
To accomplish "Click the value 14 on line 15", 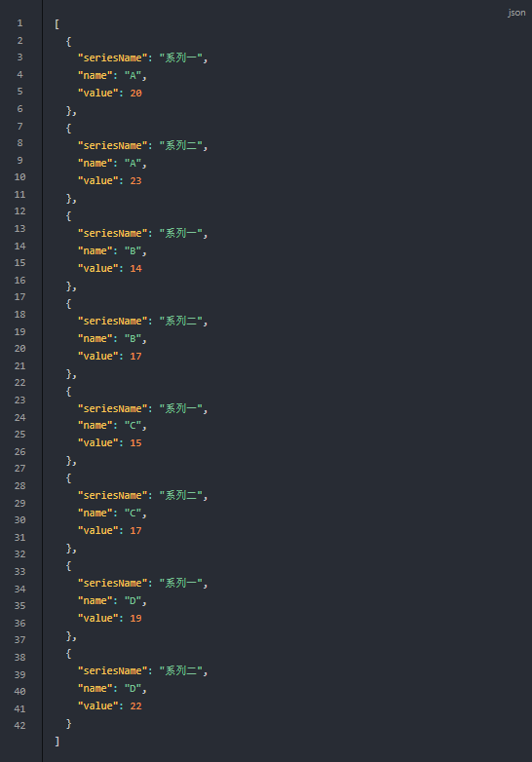I will [x=136, y=268].
